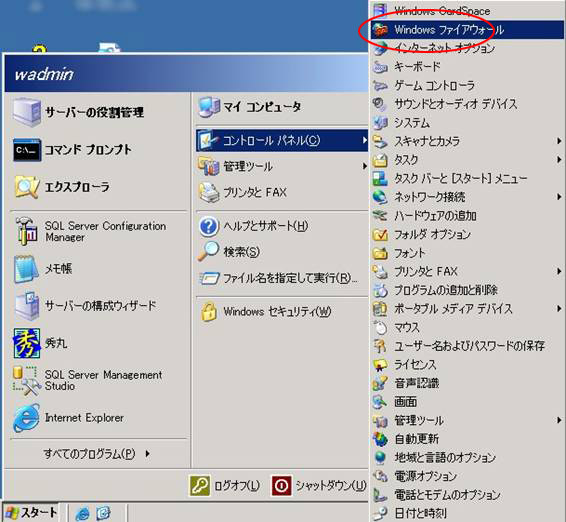Launch コマンド プロンプト icon
This screenshot has height=522, width=566.
(27, 149)
